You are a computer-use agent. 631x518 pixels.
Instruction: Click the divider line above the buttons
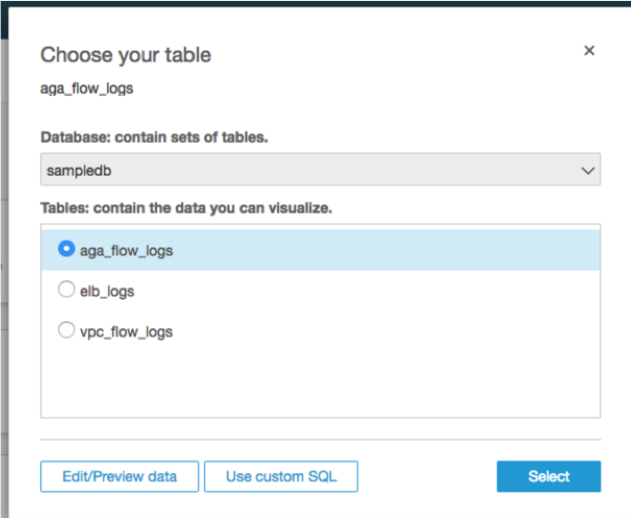click(x=320, y=439)
